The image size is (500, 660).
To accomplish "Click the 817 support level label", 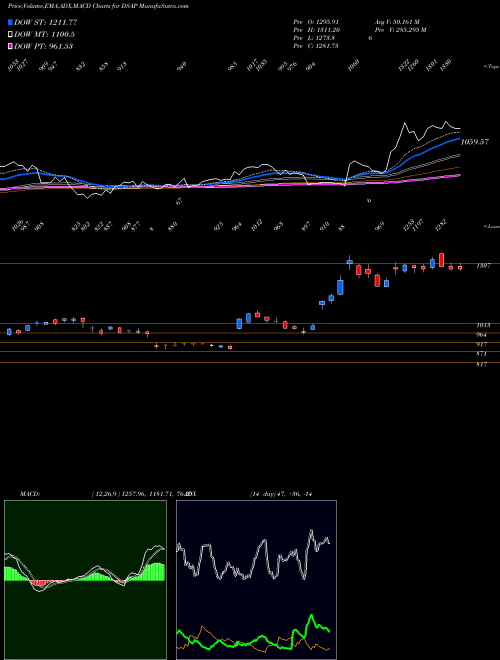I will point(481,365).
